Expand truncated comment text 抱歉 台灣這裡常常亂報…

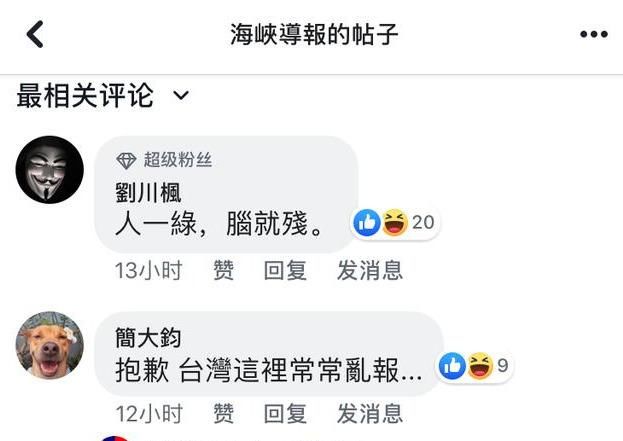269,370
